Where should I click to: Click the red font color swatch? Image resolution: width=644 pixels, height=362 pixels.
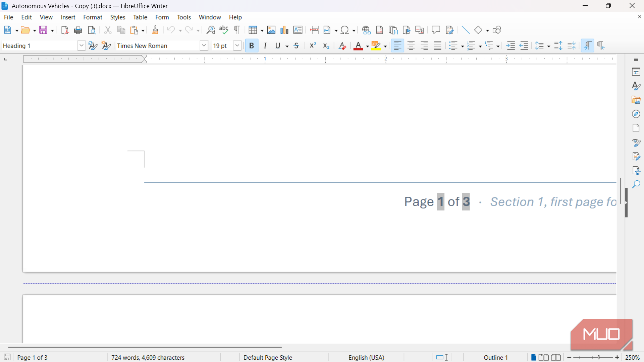pos(359,46)
